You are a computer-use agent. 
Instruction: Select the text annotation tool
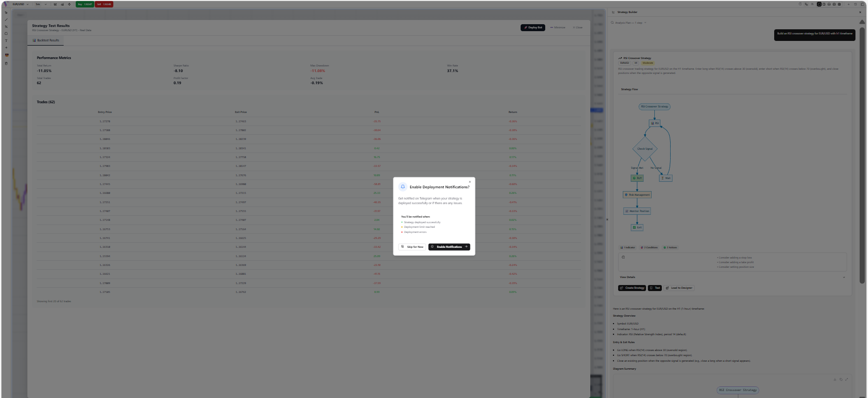click(x=6, y=40)
